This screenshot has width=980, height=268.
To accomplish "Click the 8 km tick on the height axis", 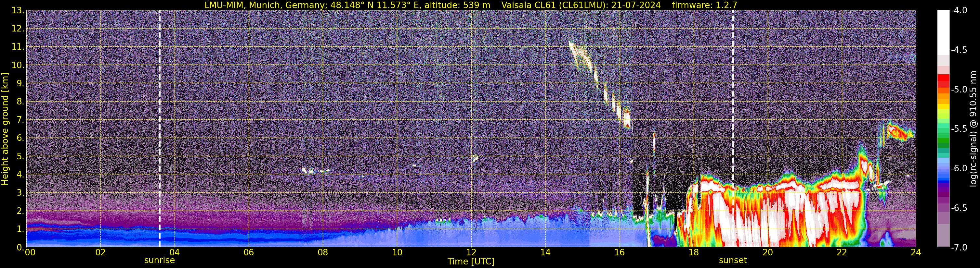I will click(20, 101).
